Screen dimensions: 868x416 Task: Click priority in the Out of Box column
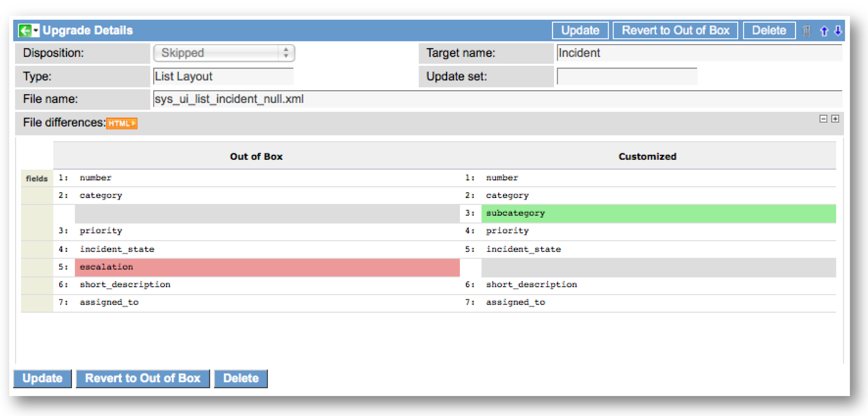pos(101,231)
